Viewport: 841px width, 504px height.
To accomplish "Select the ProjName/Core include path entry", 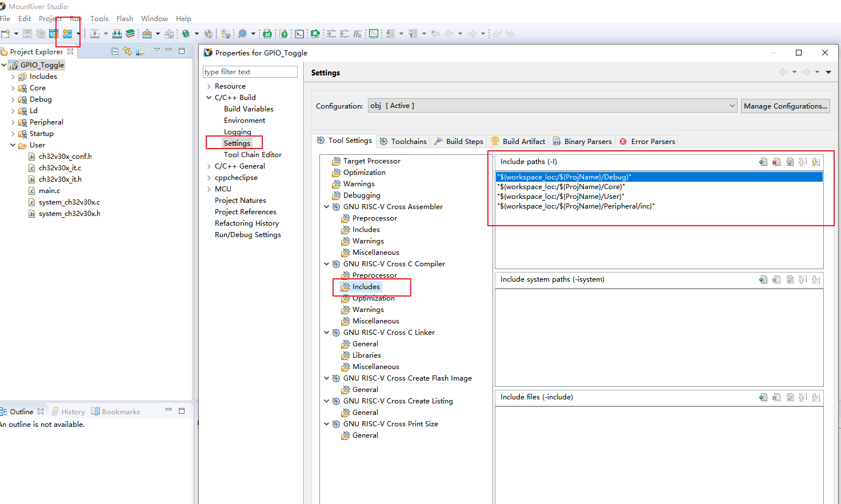I will coord(659,187).
